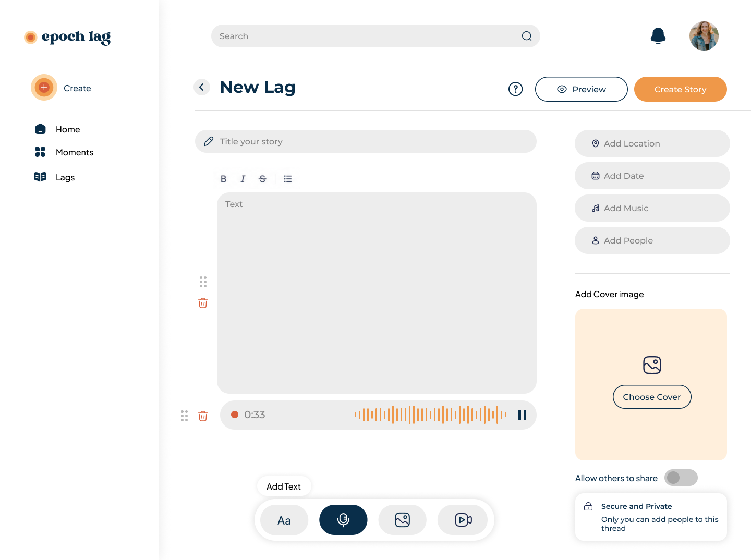The width and height of the screenshot is (751, 560).
Task: Toggle Allow others to share switch
Action: point(681,478)
